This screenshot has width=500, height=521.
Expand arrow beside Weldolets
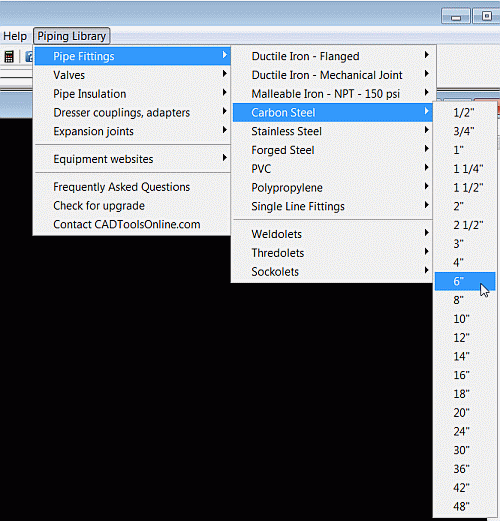tap(426, 233)
